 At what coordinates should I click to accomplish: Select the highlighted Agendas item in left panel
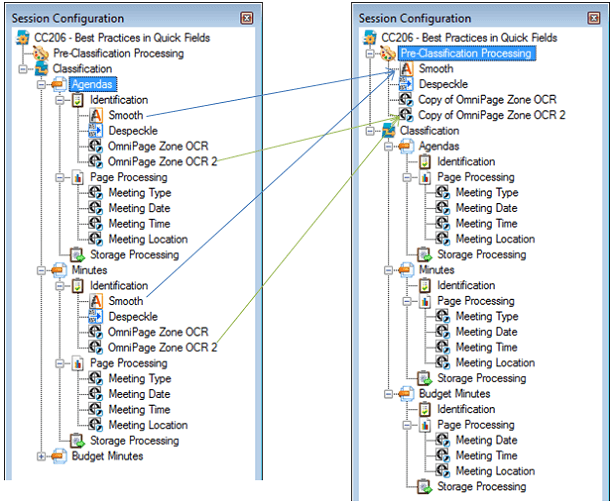pyautogui.click(x=93, y=84)
